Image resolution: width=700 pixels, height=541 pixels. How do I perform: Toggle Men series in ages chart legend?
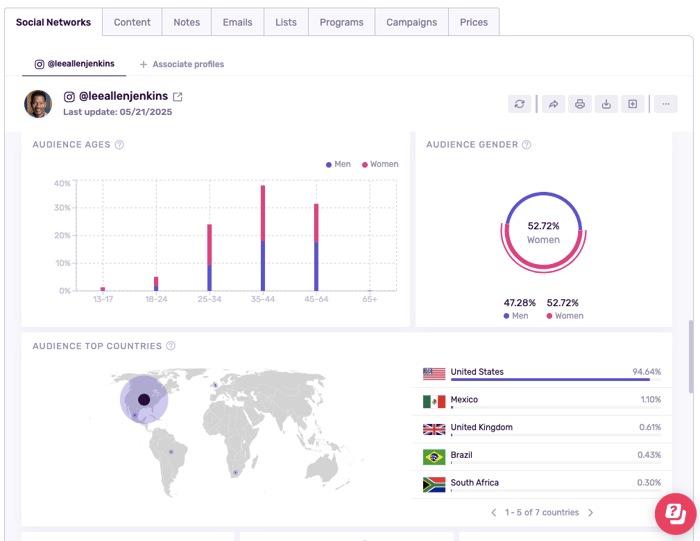[338, 164]
